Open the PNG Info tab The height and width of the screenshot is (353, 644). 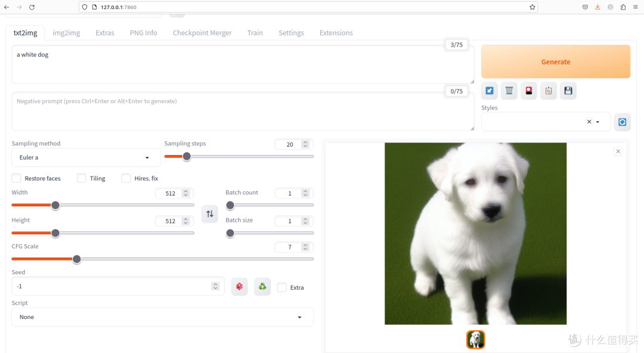click(143, 33)
